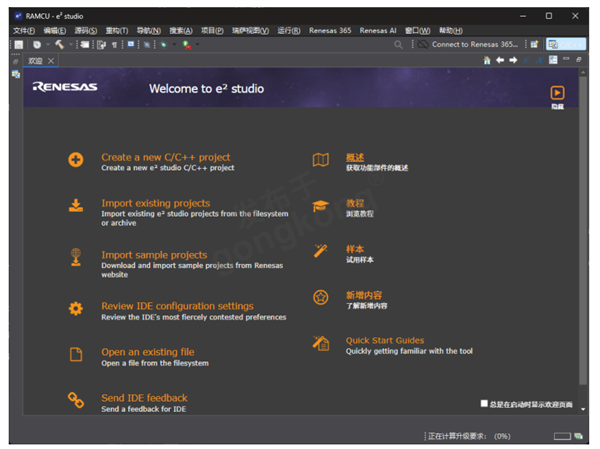Click the magnify font size icon
The width and height of the screenshot is (600, 449).
tap(540, 60)
